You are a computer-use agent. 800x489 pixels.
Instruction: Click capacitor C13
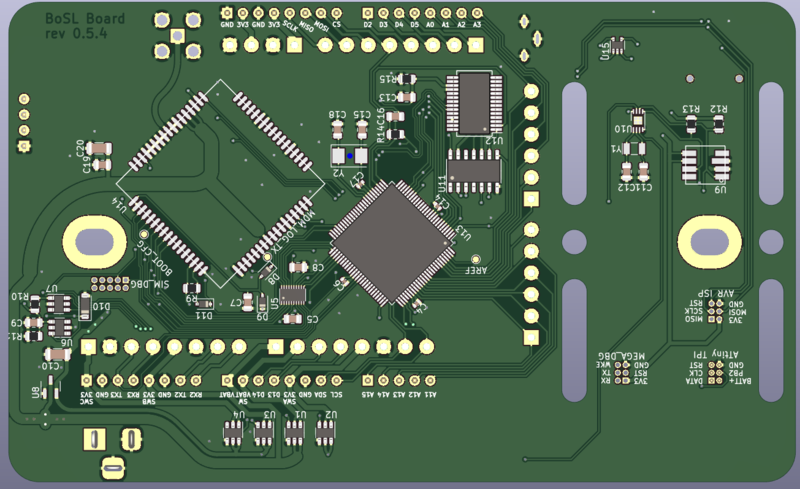point(407,96)
